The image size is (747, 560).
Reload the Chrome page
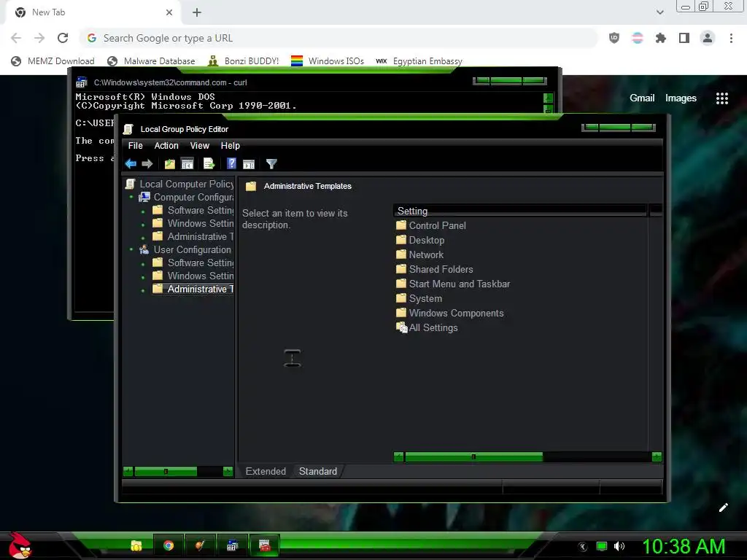coord(63,38)
